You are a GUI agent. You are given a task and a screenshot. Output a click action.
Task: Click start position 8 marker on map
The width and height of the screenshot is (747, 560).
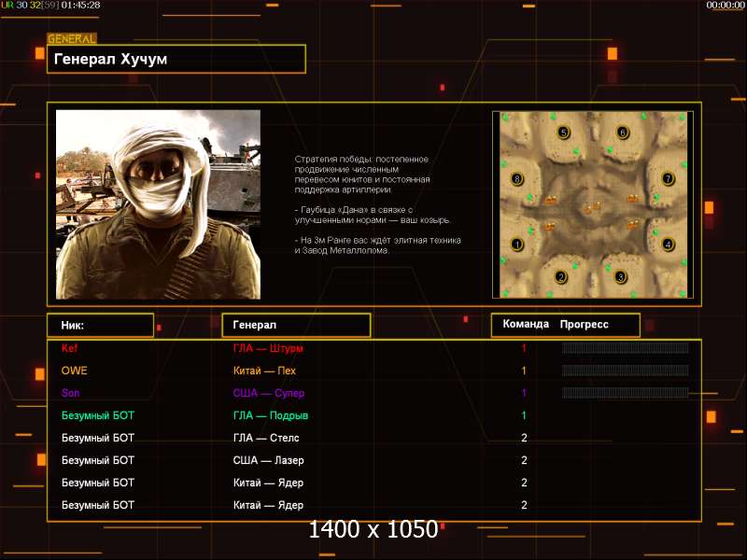click(516, 178)
